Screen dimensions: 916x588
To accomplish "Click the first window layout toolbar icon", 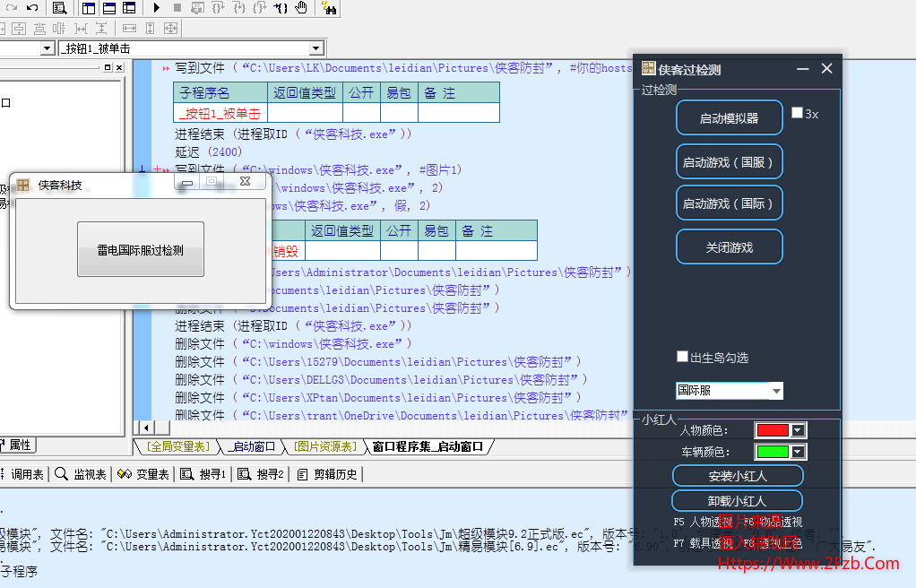I will pyautogui.click(x=90, y=8).
